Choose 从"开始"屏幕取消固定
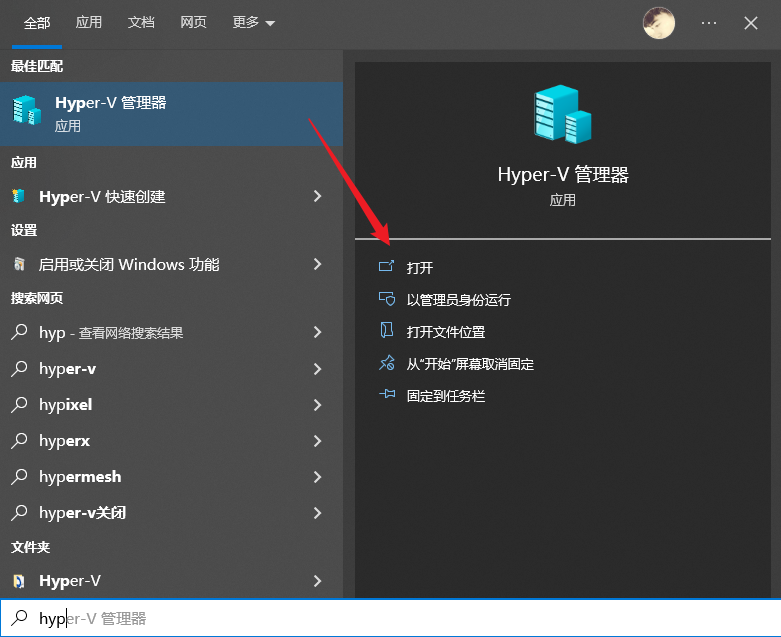The width and height of the screenshot is (781, 637). 470,364
